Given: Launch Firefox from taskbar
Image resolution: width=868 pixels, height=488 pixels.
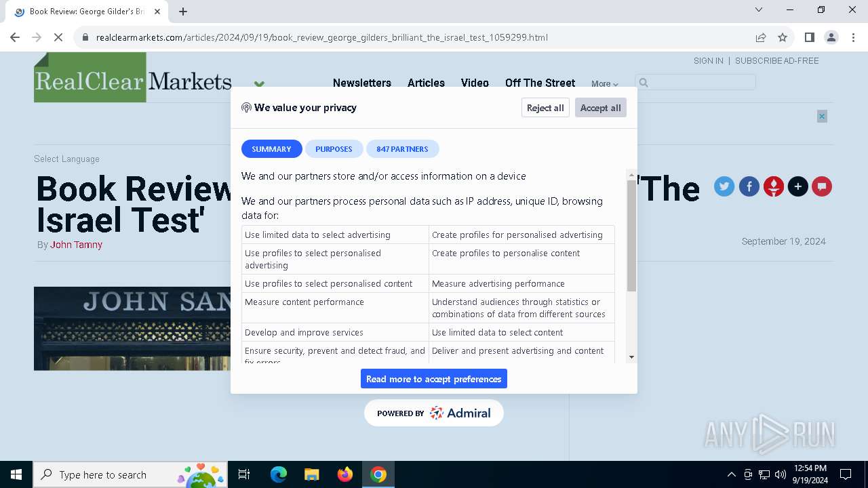Looking at the screenshot, I should (x=345, y=474).
